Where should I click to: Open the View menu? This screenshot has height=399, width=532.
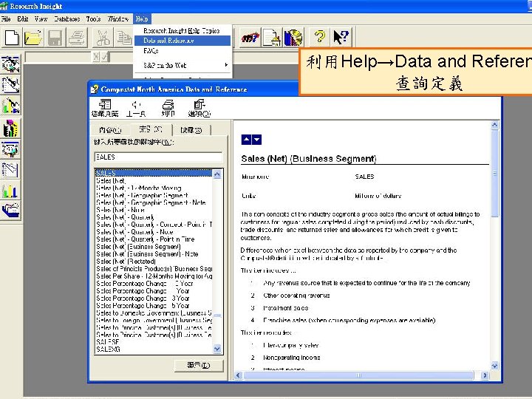tap(41, 19)
